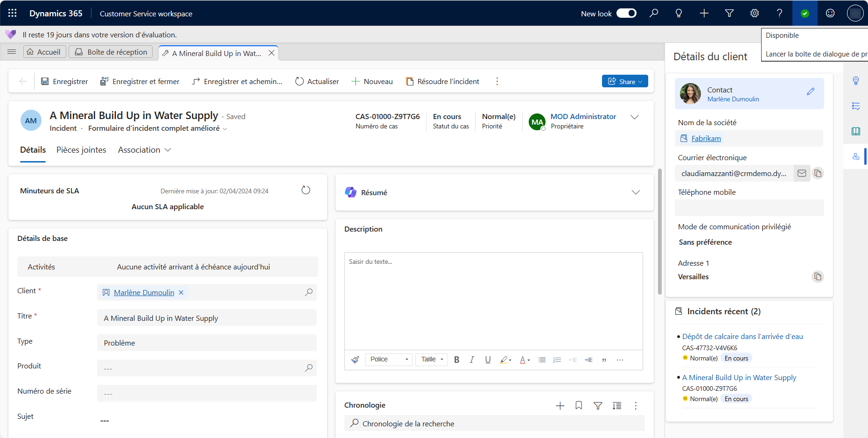Image resolution: width=868 pixels, height=438 pixels.
Task: Click the Chronologie search field
Action: point(495,424)
